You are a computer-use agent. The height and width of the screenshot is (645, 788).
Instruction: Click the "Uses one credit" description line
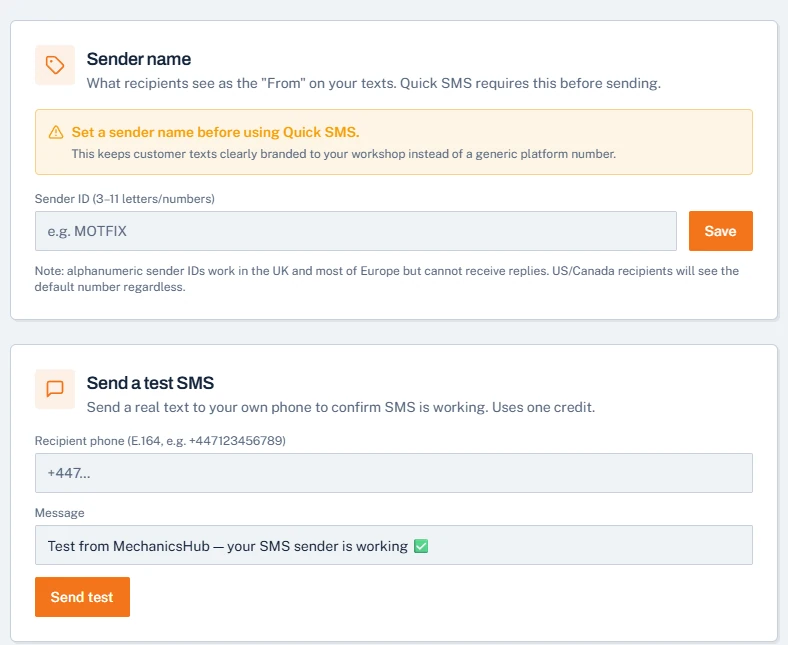(341, 407)
